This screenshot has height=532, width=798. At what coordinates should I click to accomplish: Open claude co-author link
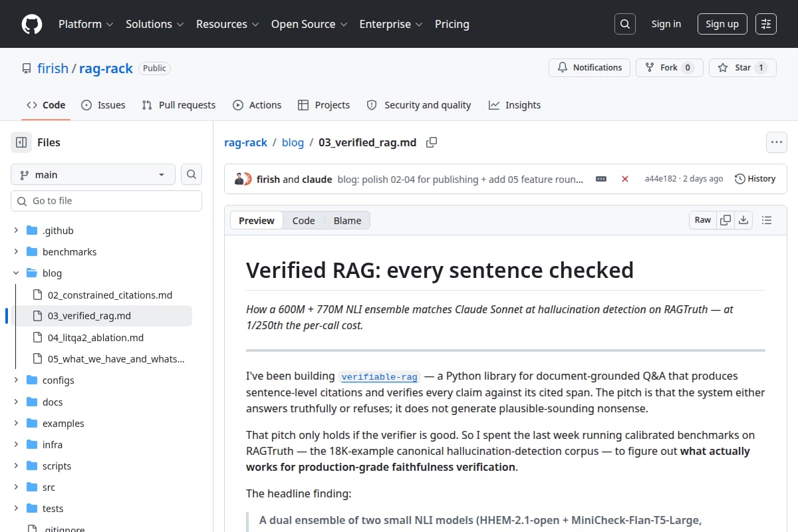point(317,179)
